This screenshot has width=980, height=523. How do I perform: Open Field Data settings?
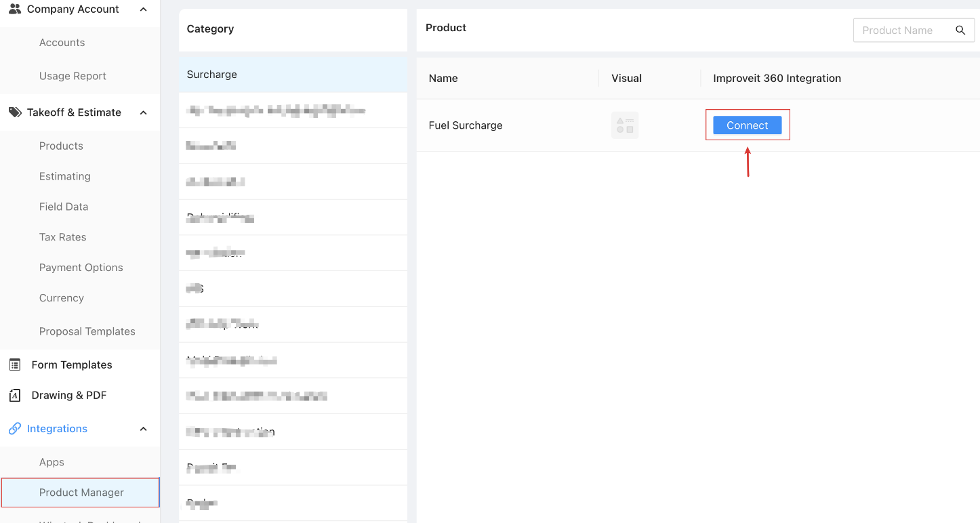64,207
